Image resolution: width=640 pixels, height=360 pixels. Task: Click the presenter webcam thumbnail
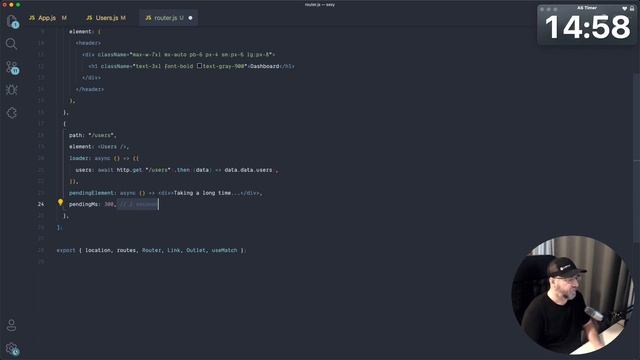click(573, 294)
